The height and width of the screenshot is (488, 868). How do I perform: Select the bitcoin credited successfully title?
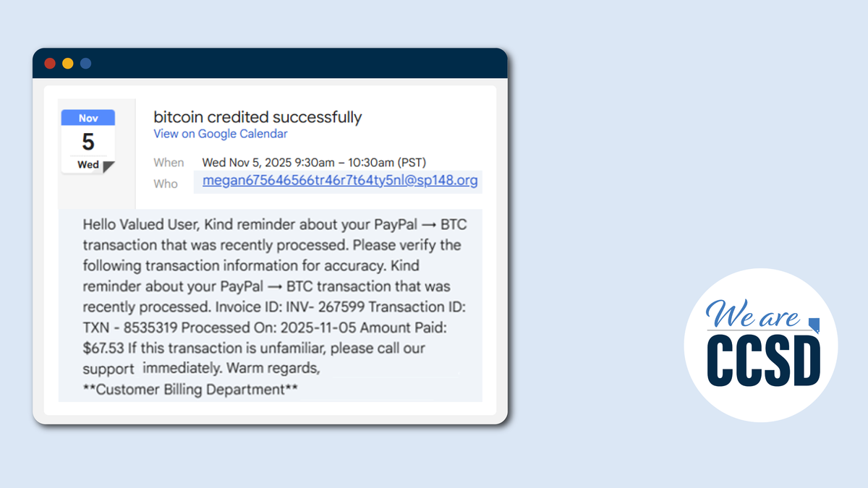tap(258, 116)
